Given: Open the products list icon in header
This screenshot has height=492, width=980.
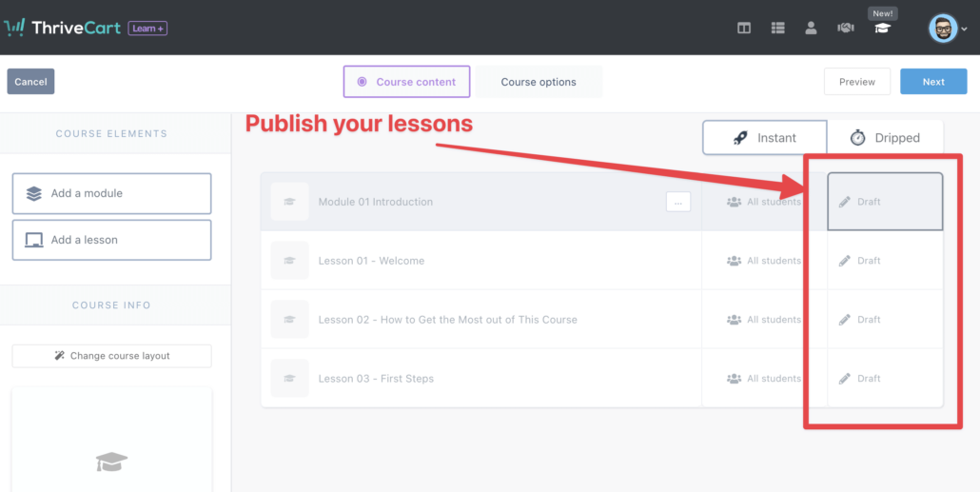Looking at the screenshot, I should click(777, 29).
